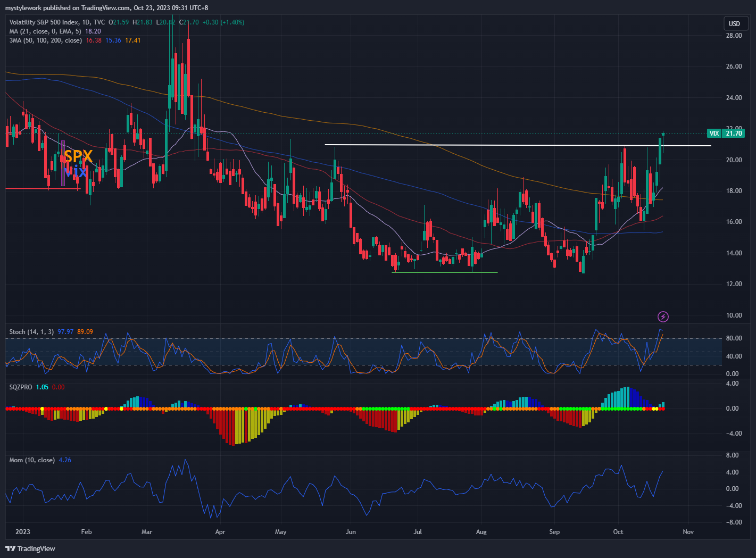
Task: Click the red 50 MA value 16.38
Action: [94, 40]
